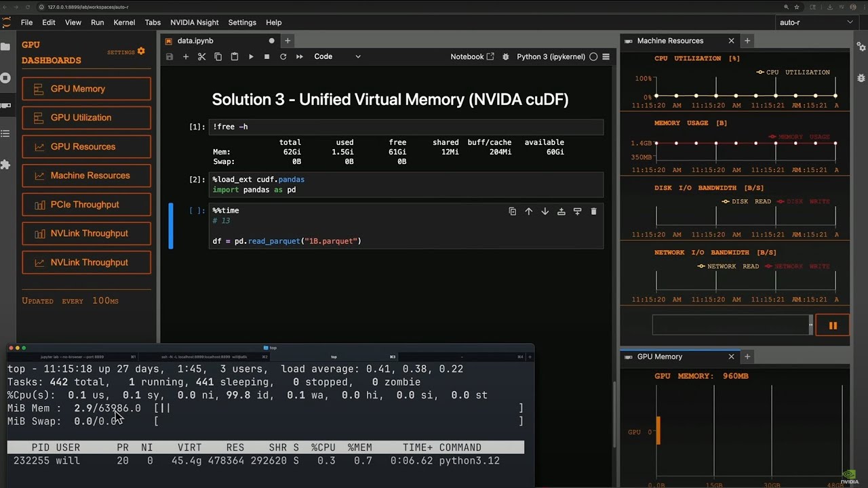This screenshot has width=868, height=488.
Task: Click the %load_ext cudf.pandas cell
Action: point(406,184)
